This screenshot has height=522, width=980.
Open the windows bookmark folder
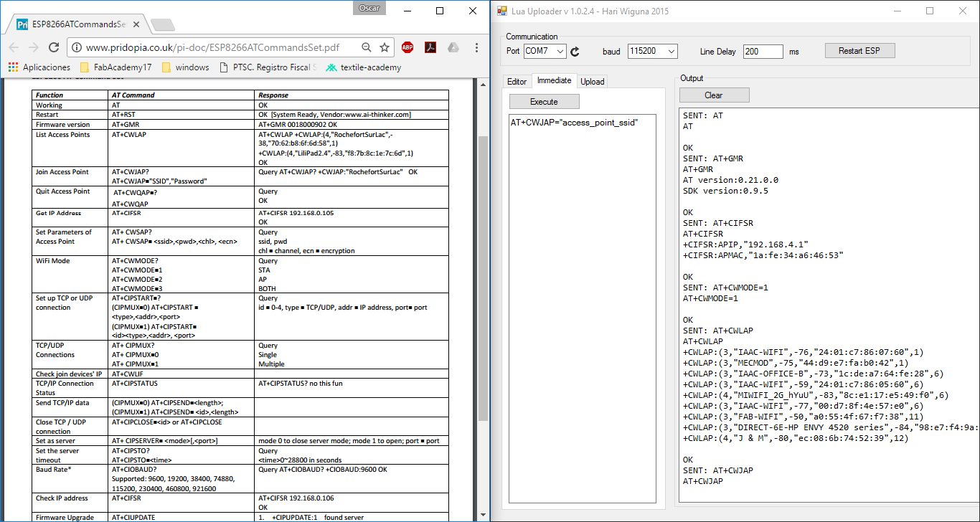(x=185, y=67)
